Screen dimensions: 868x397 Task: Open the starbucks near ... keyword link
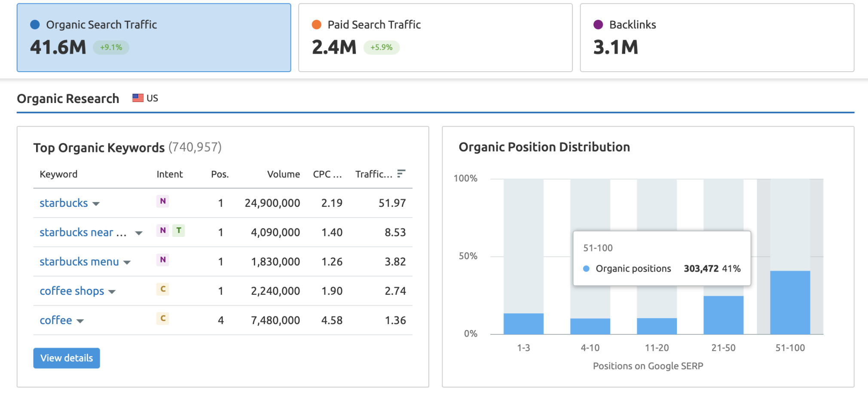83,232
